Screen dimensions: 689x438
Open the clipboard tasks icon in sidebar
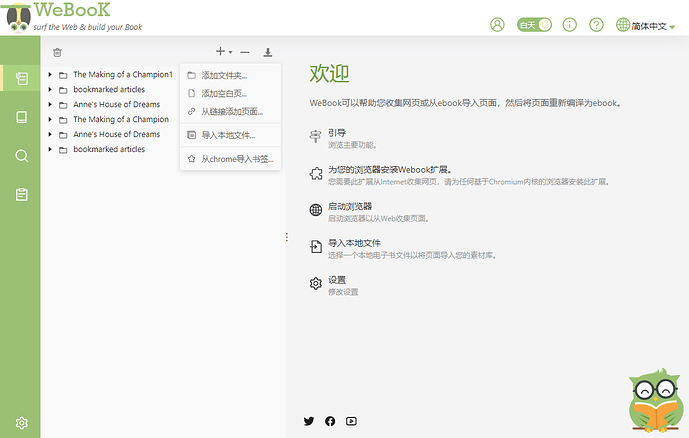21,194
